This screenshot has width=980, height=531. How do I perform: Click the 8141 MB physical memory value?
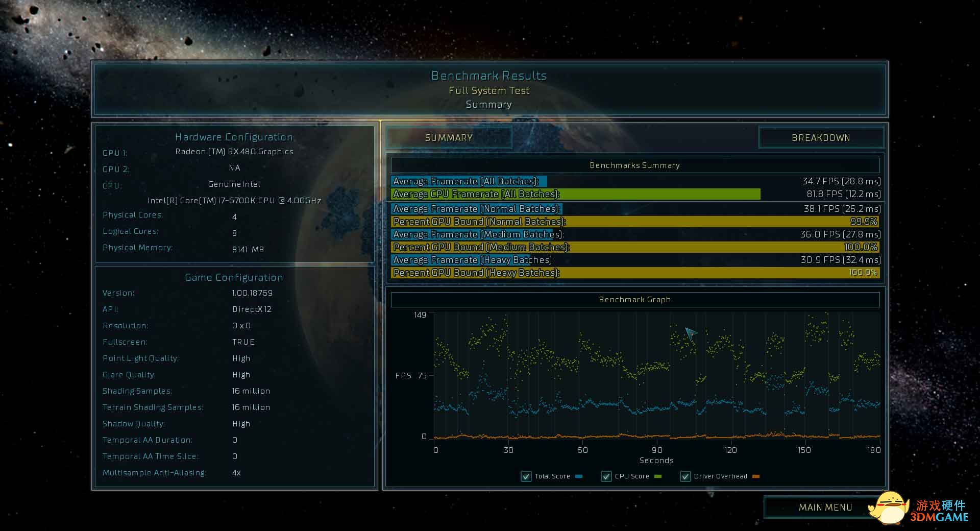[x=248, y=250]
